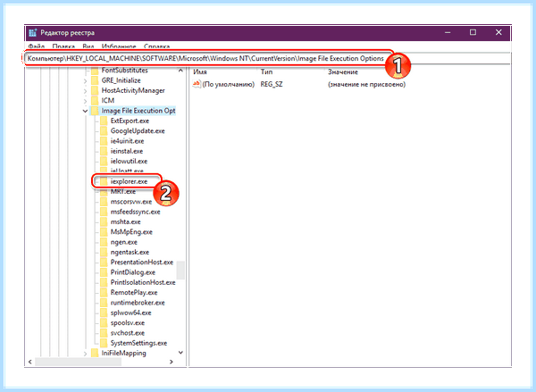Select the splwow64.exe key
The width and height of the screenshot is (536, 392).
[130, 313]
